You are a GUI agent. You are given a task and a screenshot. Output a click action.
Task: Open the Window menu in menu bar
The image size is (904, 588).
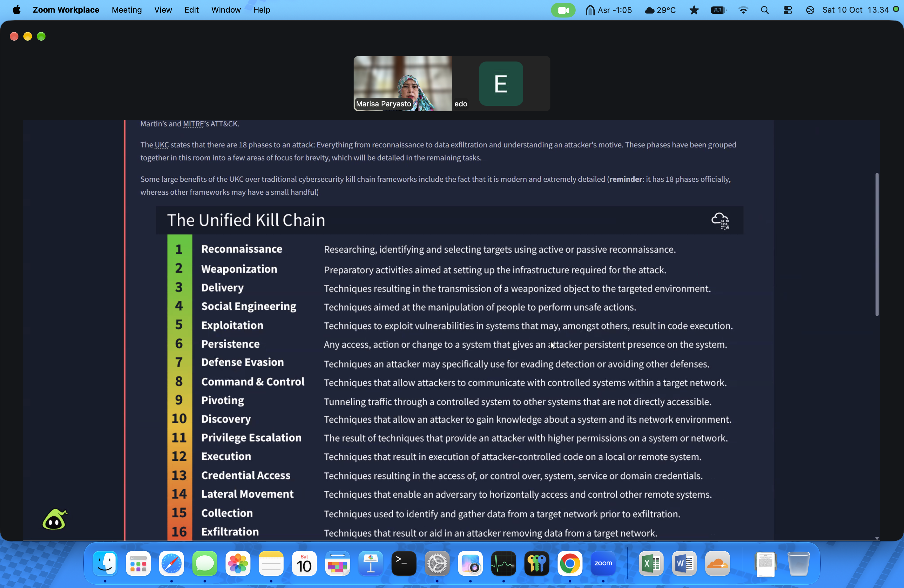point(226,10)
